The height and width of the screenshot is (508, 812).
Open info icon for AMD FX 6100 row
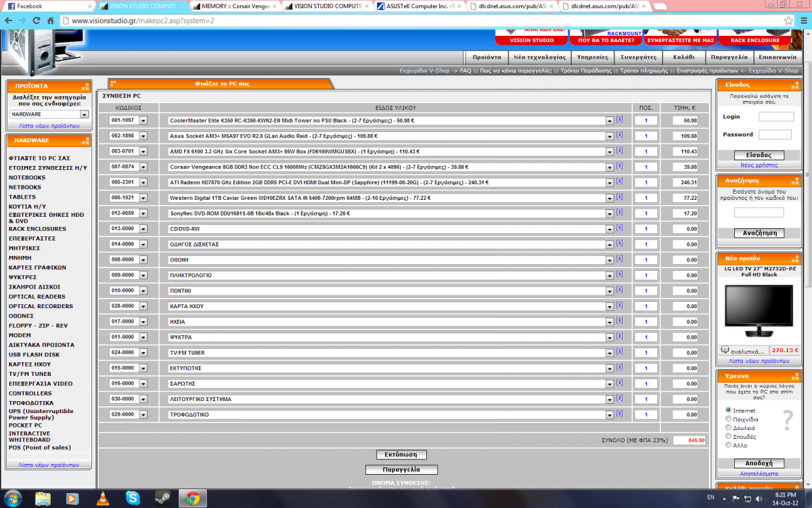pyautogui.click(x=619, y=151)
